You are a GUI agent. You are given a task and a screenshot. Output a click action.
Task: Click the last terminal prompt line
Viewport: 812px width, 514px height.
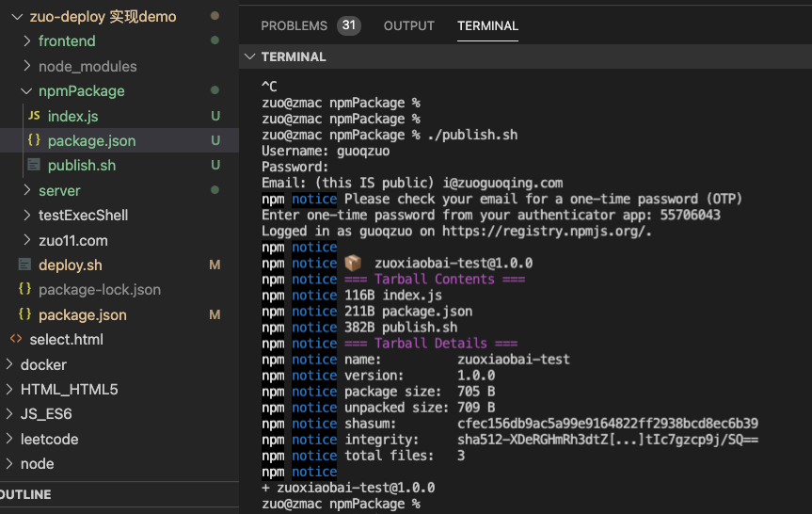coord(341,504)
